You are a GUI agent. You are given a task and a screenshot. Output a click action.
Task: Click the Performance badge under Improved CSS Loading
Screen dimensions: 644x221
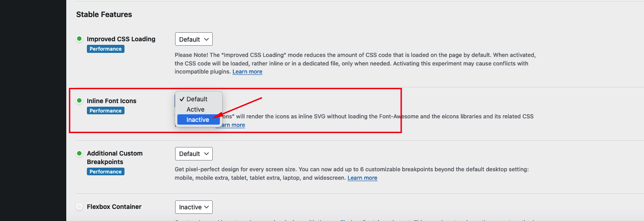click(105, 49)
